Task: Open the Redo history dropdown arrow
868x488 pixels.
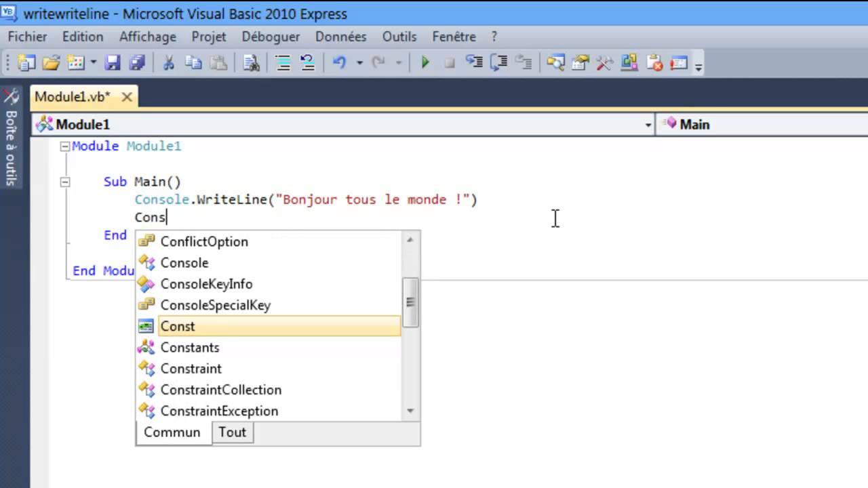Action: pyautogui.click(x=398, y=63)
